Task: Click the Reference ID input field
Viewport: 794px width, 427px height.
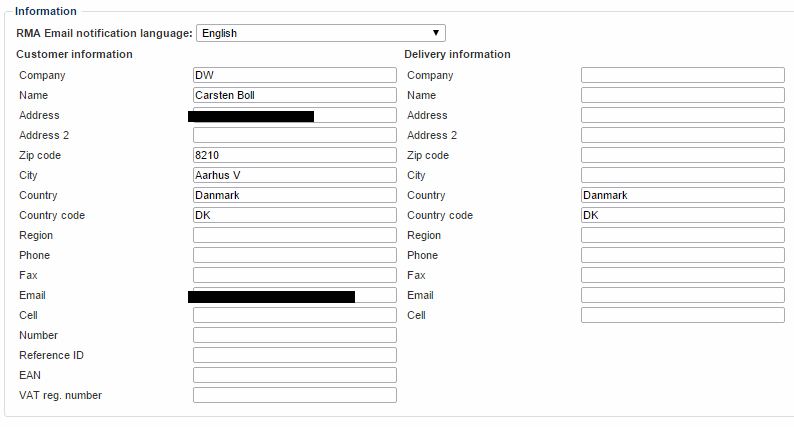Action: pyautogui.click(x=294, y=355)
